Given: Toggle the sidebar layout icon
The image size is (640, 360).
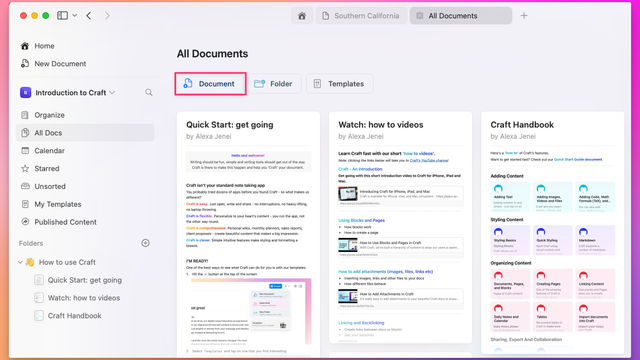Looking at the screenshot, I should (62, 16).
